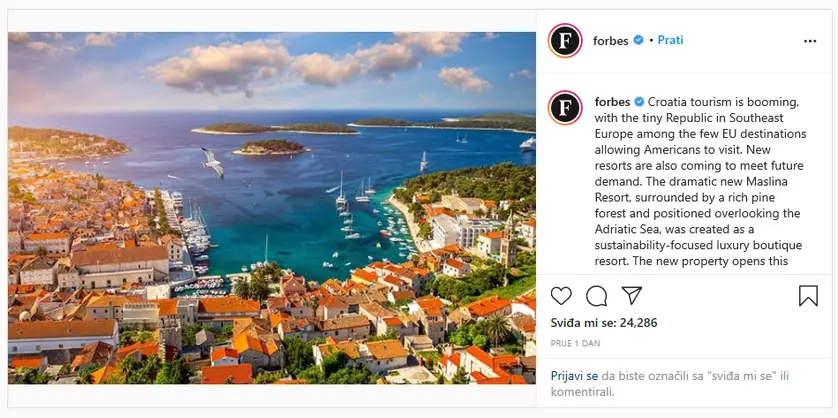Image resolution: width=838 pixels, height=418 pixels.
Task: Click the Forbes avatar in post header
Action: click(x=565, y=41)
